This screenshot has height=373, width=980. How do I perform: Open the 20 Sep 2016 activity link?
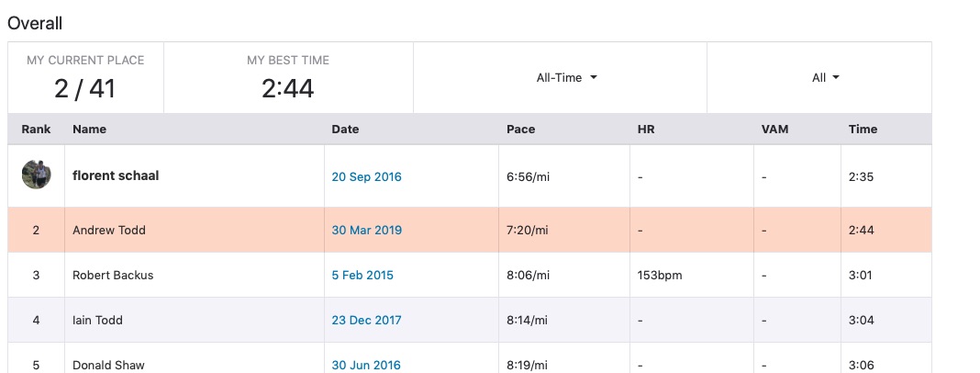pyautogui.click(x=366, y=177)
